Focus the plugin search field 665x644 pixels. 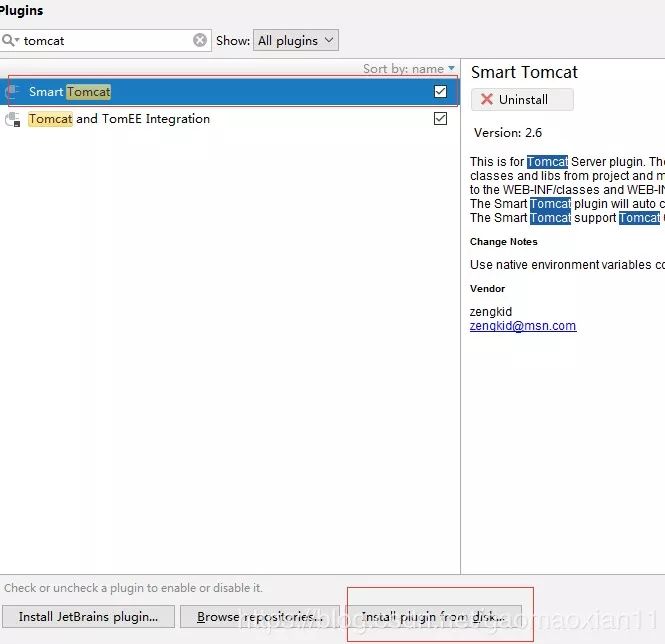point(106,41)
